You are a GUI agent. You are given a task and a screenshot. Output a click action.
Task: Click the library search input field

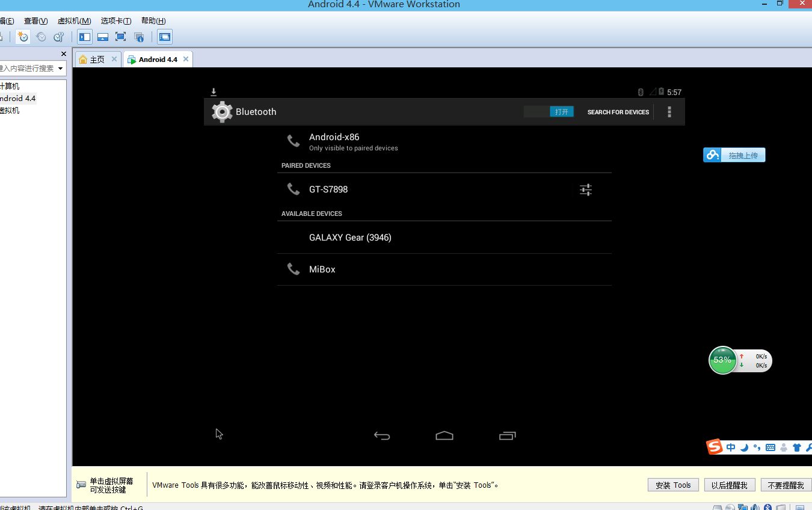click(28, 69)
